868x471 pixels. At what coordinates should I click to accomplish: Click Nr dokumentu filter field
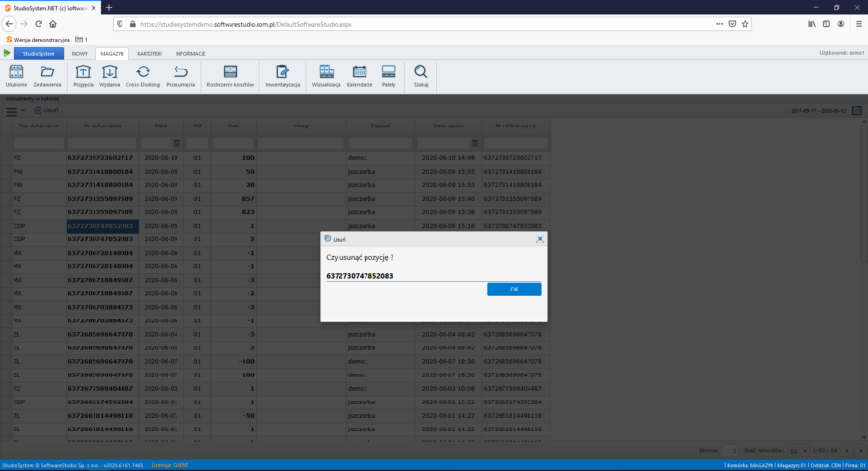pos(102,144)
